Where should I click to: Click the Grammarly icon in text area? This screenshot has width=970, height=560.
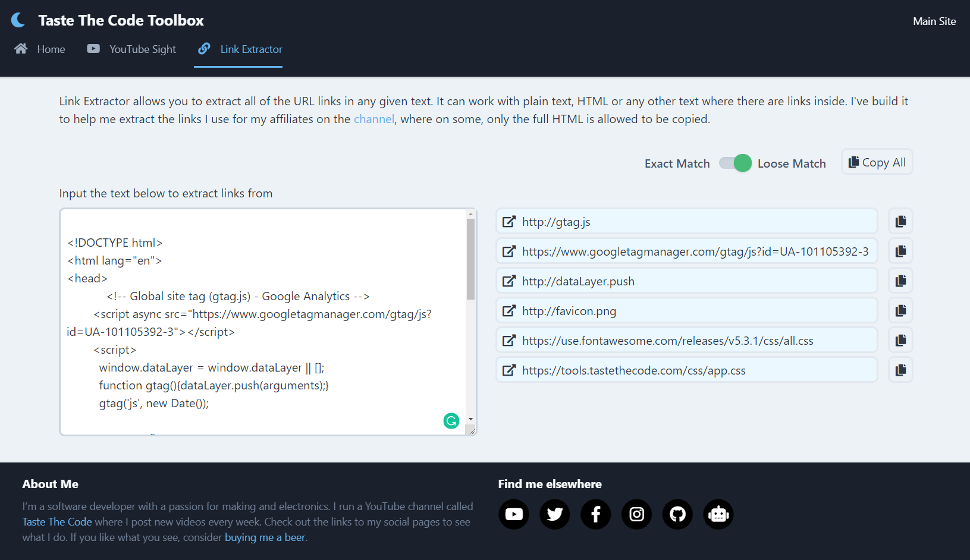pyautogui.click(x=451, y=421)
